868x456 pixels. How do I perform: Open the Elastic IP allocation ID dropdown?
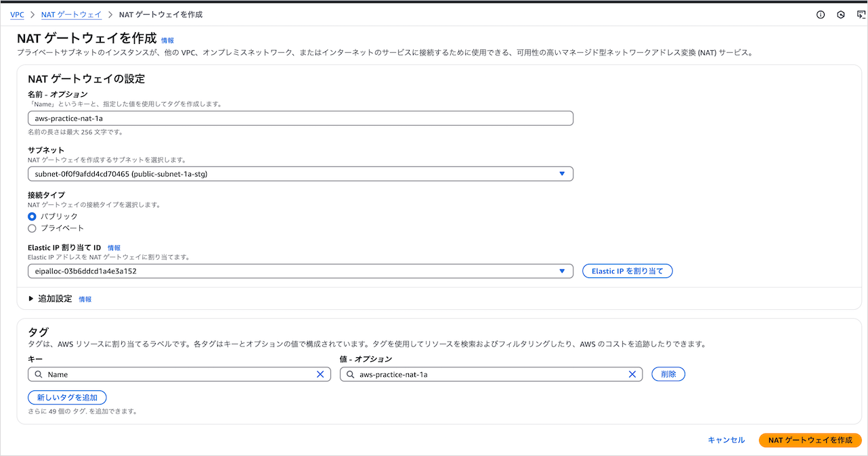301,271
